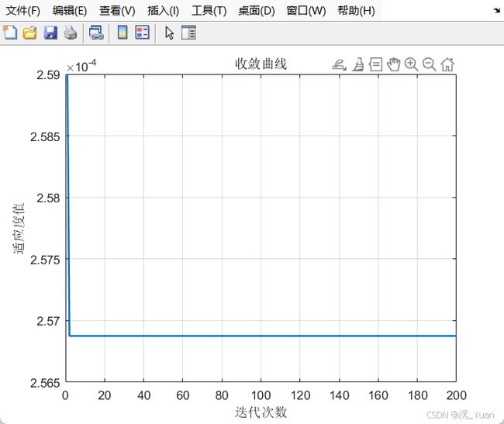This screenshot has height=424, width=504.
Task: Click the Link Plot toolbar icon
Action: tap(96, 33)
